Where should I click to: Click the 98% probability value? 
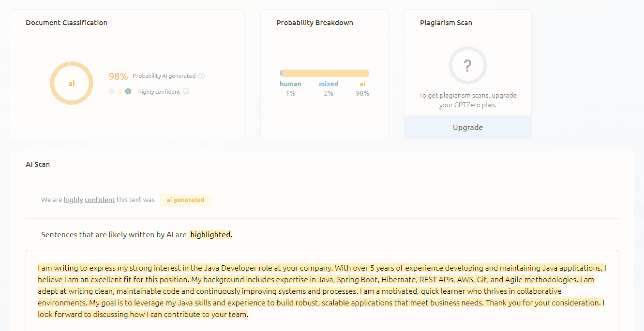click(x=118, y=76)
